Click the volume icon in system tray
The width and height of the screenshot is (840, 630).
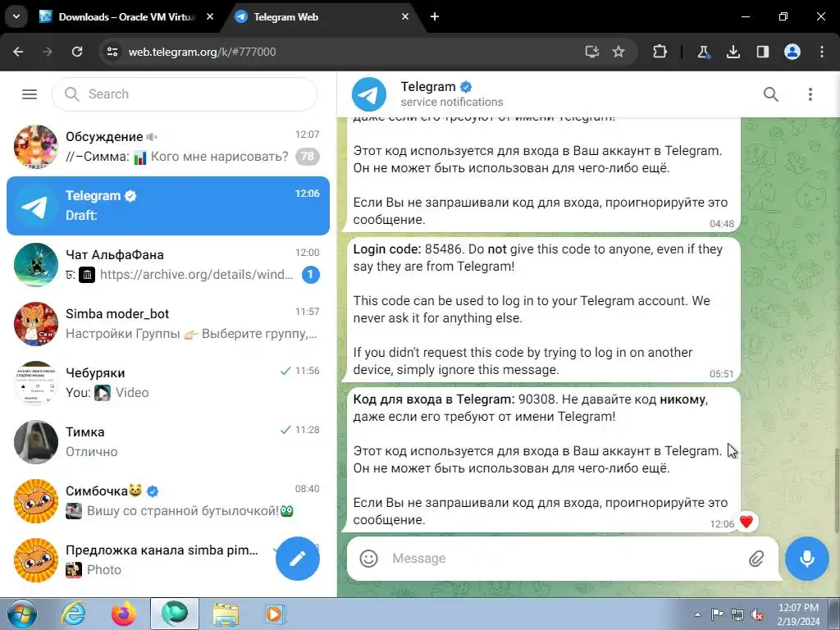coord(757,615)
